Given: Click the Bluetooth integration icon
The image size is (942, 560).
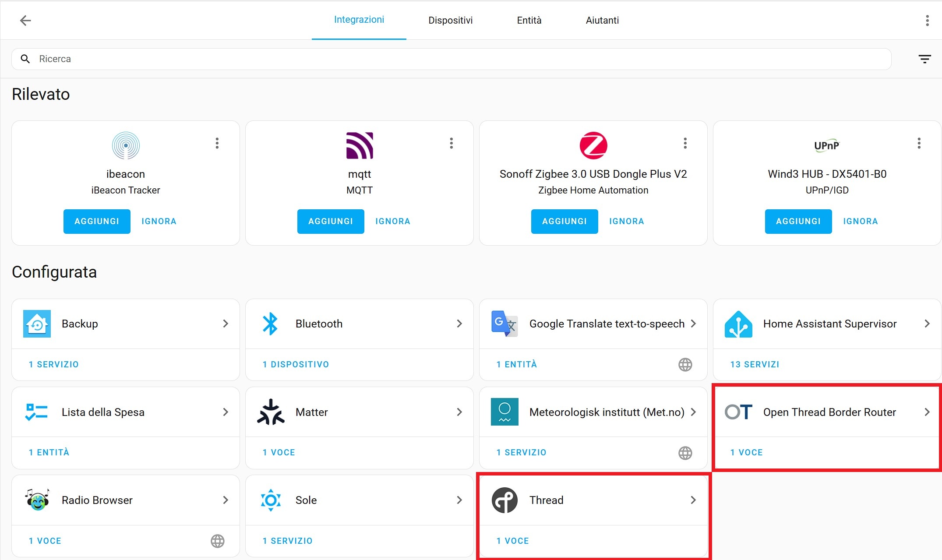Looking at the screenshot, I should pyautogui.click(x=271, y=324).
